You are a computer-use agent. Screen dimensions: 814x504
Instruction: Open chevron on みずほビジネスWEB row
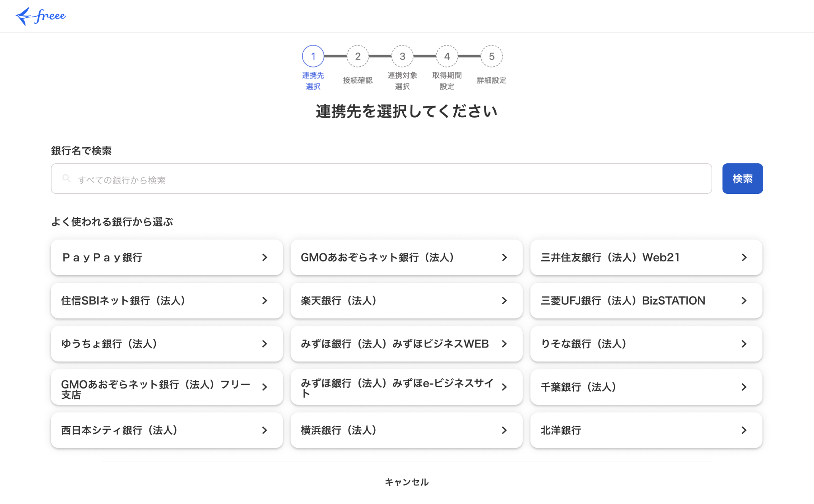pyautogui.click(x=504, y=344)
